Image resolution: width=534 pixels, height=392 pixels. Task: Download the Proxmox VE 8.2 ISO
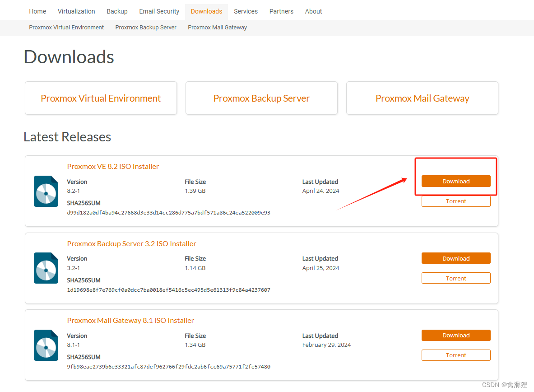(x=456, y=182)
